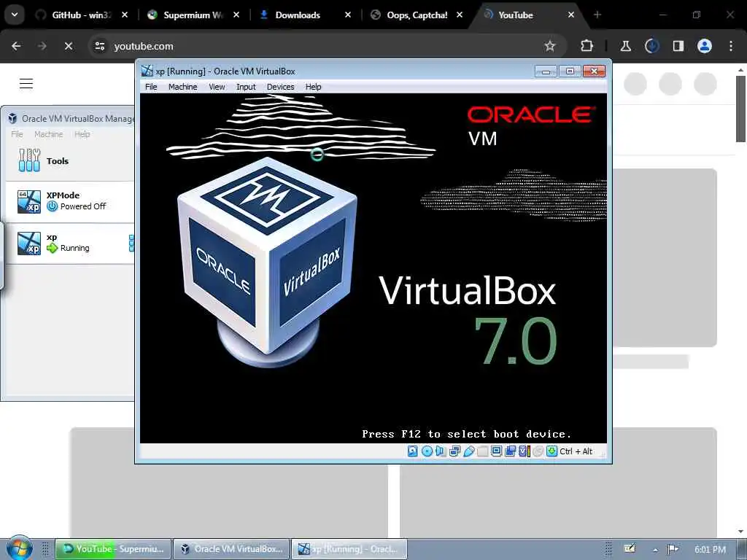
Task: Click the Ctrl + Alt host key label
Action: pyautogui.click(x=576, y=451)
